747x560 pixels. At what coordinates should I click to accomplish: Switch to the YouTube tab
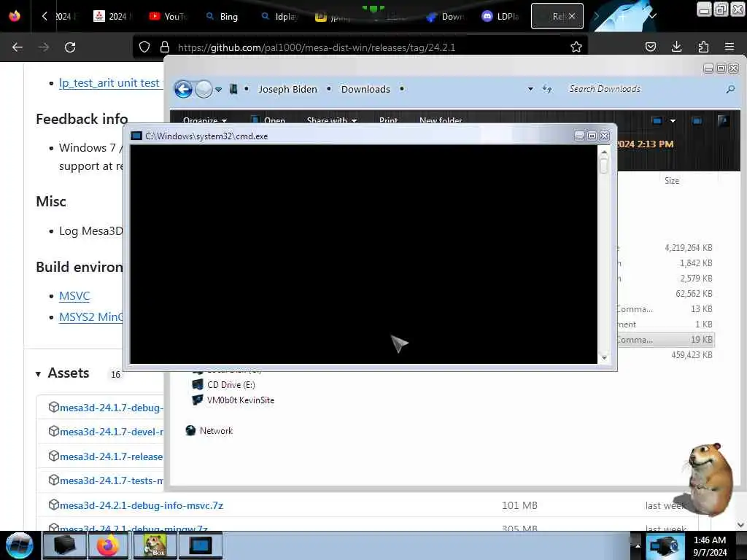pyautogui.click(x=167, y=16)
